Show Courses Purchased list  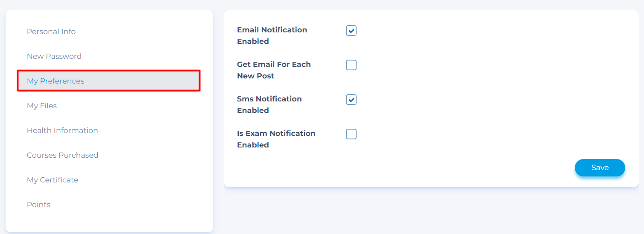[62, 155]
